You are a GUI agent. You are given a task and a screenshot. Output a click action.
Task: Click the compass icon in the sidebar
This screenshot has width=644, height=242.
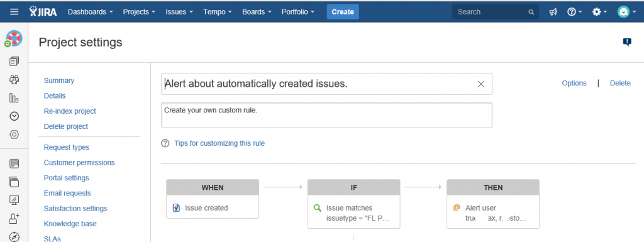[14, 237]
